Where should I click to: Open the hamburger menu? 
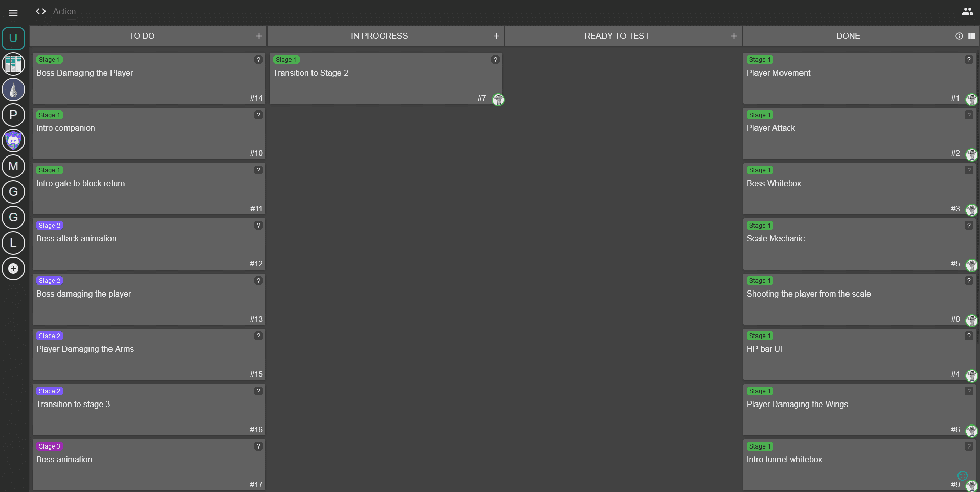13,13
